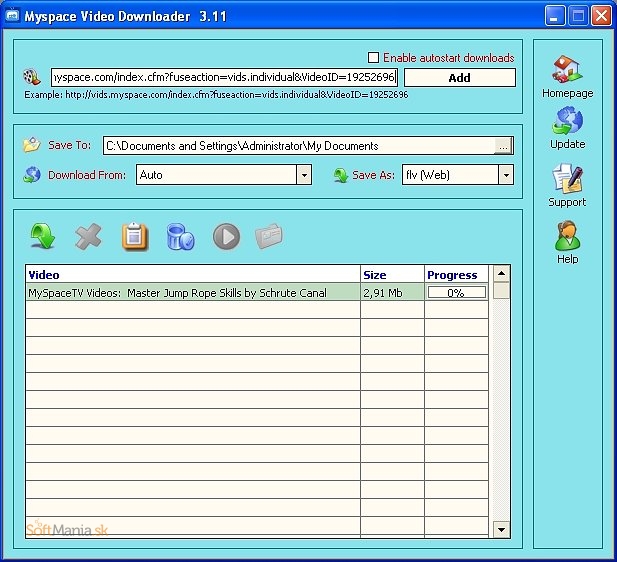Click the Help operator icon
The height and width of the screenshot is (562, 617).
pos(567,235)
